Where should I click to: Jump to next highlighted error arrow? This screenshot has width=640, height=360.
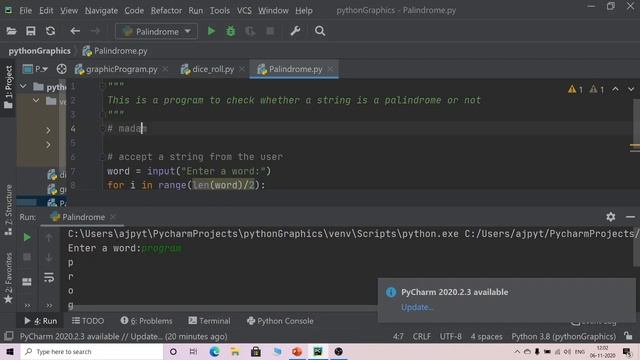pos(631,89)
